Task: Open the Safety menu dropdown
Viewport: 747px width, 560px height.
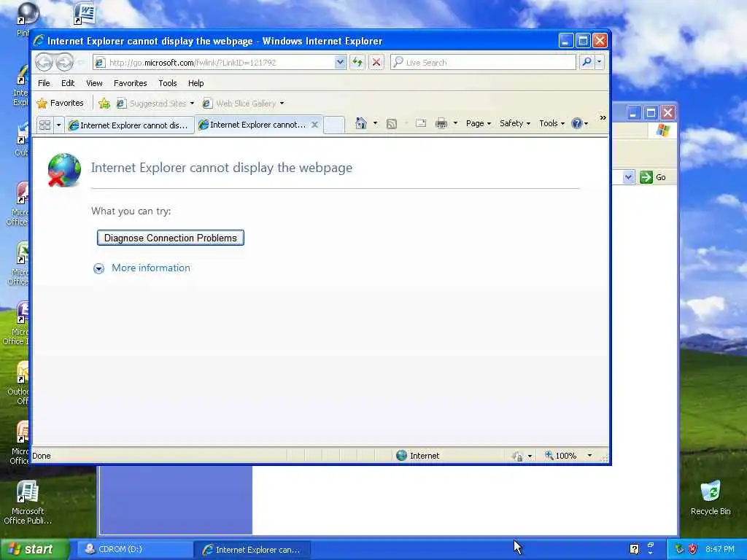Action: [x=515, y=123]
